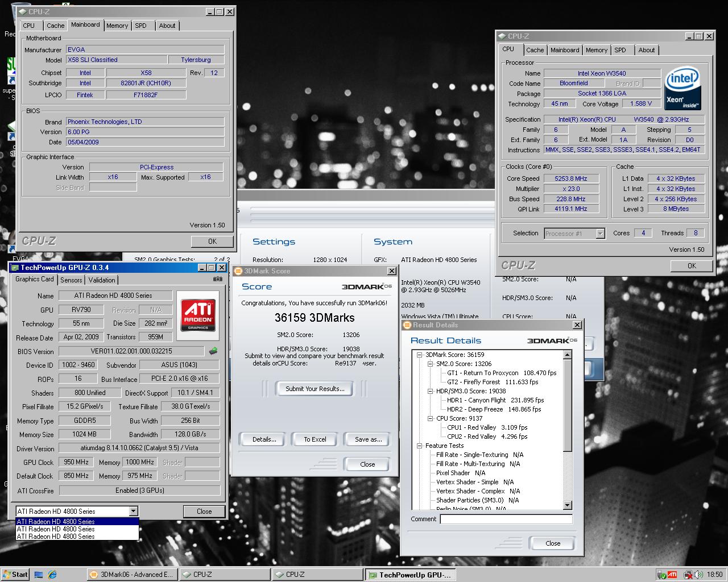Viewport: 728px width, 582px height.
Task: Open the Windows Start menu
Action: tap(15, 574)
